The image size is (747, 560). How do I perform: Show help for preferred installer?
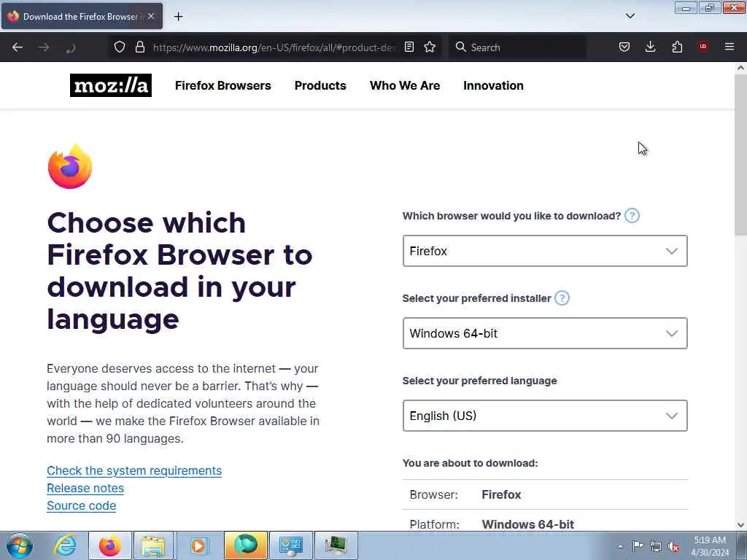click(562, 298)
